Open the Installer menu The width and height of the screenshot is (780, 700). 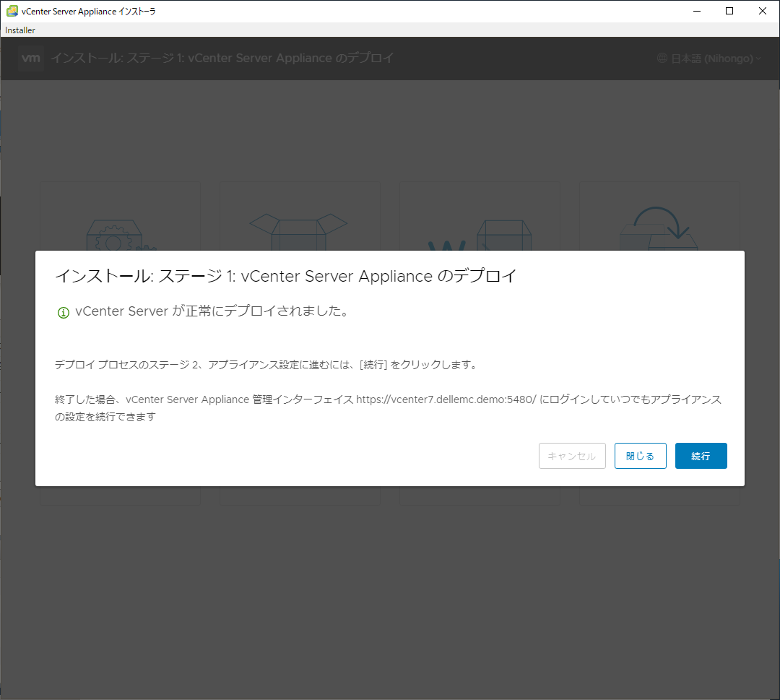20,30
